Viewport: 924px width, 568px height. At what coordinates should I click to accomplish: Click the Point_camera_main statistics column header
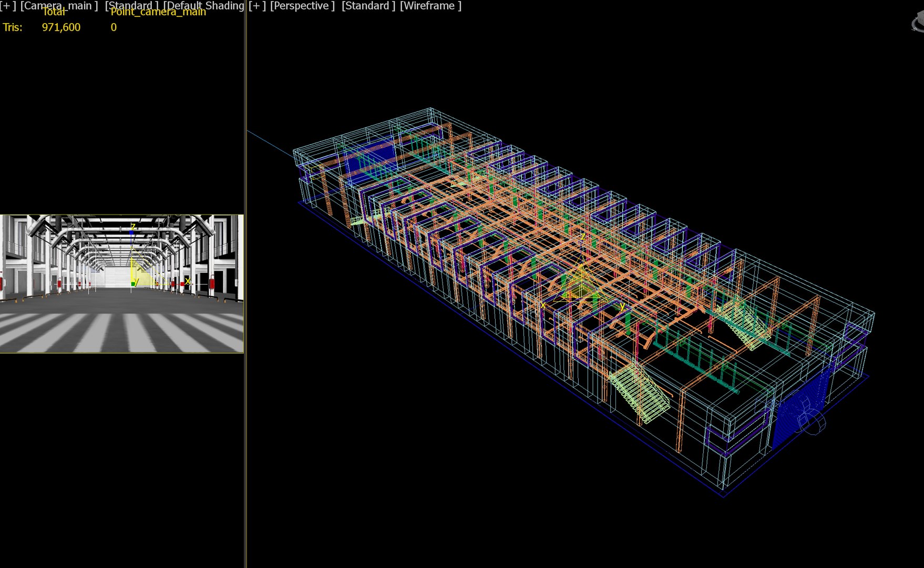[x=158, y=12]
